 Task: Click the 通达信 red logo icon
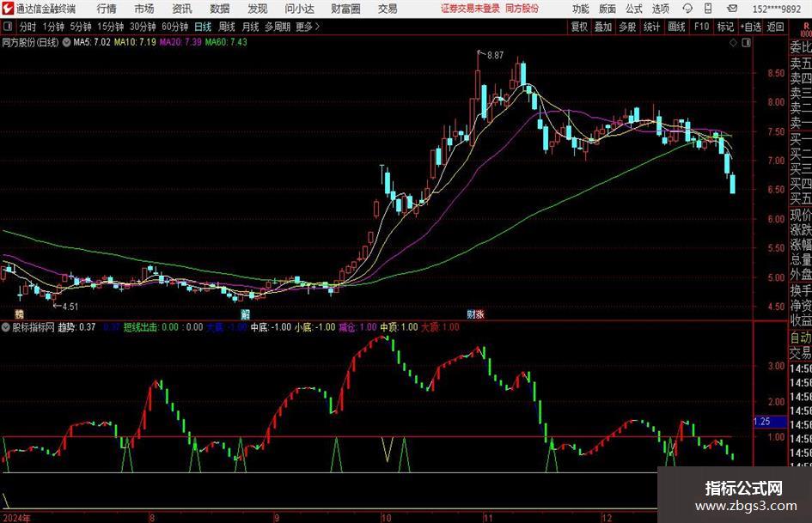(8, 9)
